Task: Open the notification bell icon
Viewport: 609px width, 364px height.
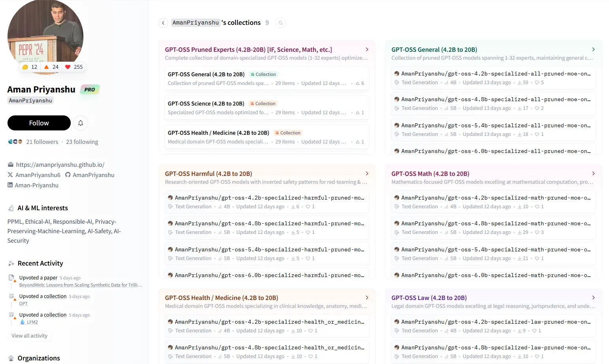Action: point(80,123)
